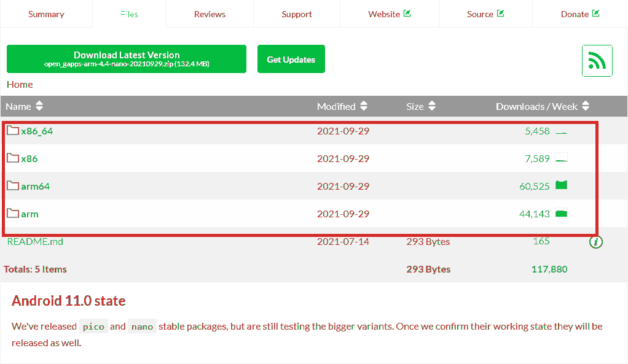Screen dimensions: 628x364
Task: Sort by Size column arrows
Action: click(432, 106)
